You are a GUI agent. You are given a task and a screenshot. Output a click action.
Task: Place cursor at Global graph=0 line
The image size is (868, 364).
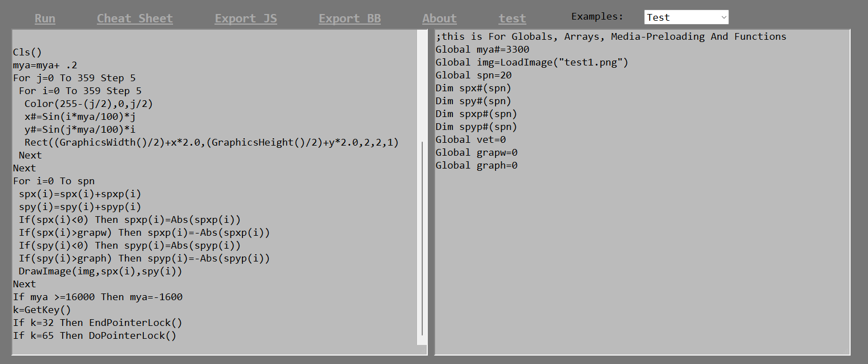tap(477, 165)
